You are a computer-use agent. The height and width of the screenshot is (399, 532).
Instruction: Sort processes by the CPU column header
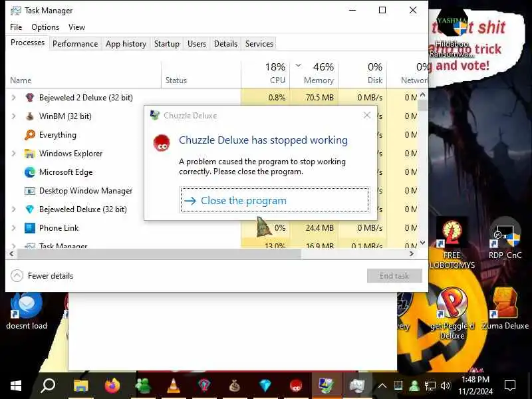(265, 74)
